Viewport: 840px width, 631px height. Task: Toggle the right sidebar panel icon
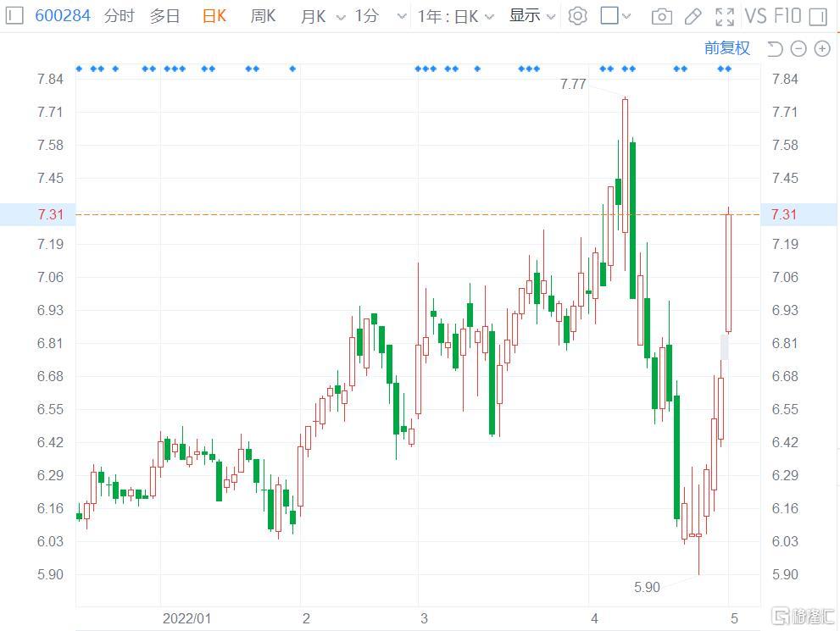818,17
